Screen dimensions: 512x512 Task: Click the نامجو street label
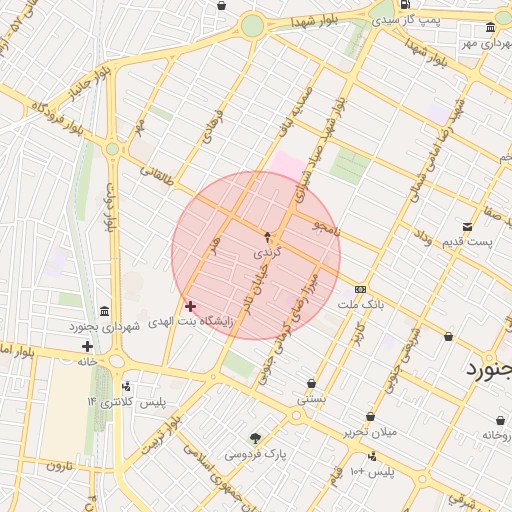pos(326,228)
